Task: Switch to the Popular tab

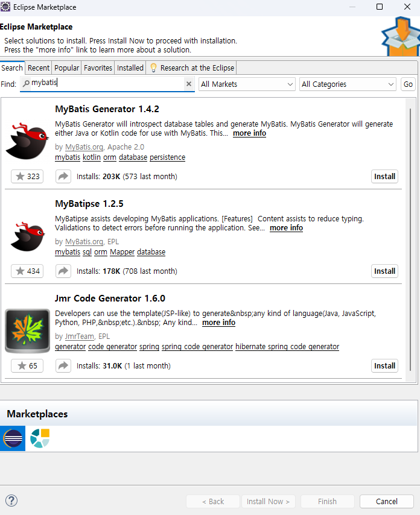Action: click(67, 68)
